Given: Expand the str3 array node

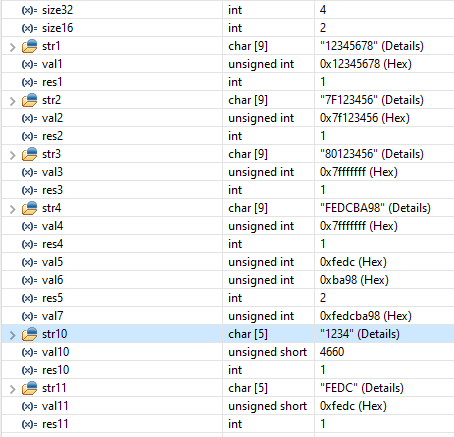Looking at the screenshot, I should 13,155.
